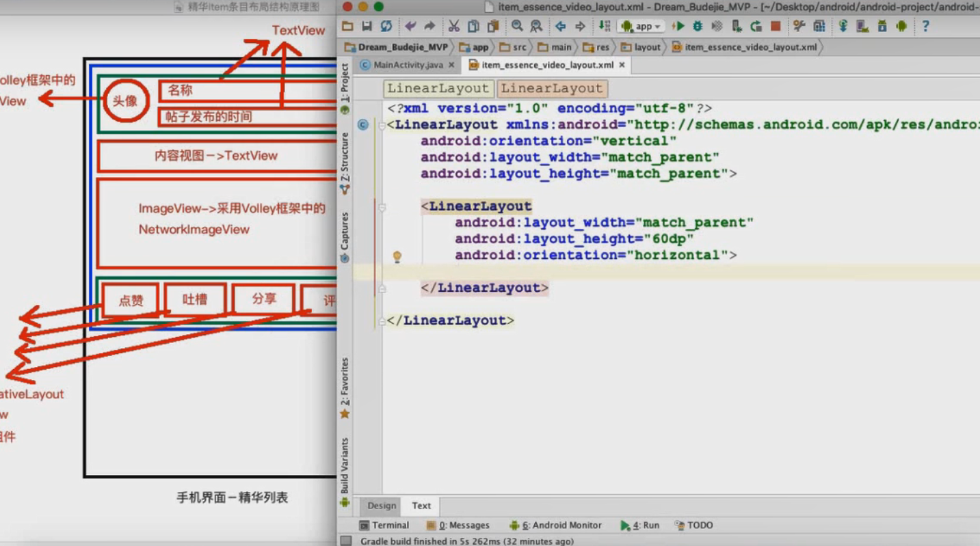Click the "Gradle build finished" status text

(467, 541)
